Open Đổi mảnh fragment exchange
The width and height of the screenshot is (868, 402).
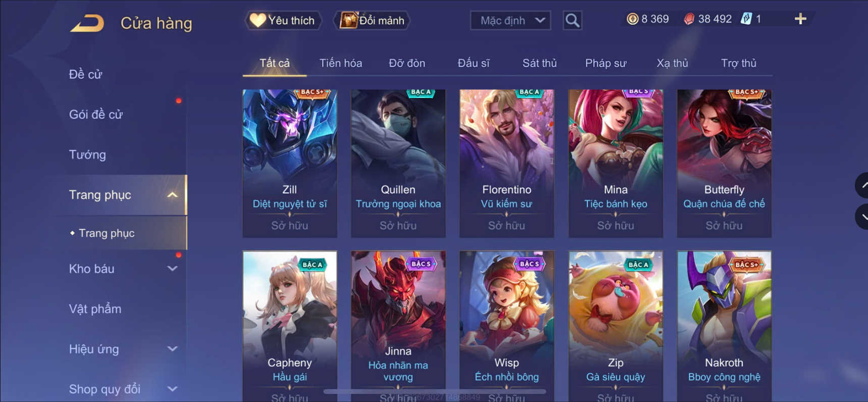click(x=372, y=21)
